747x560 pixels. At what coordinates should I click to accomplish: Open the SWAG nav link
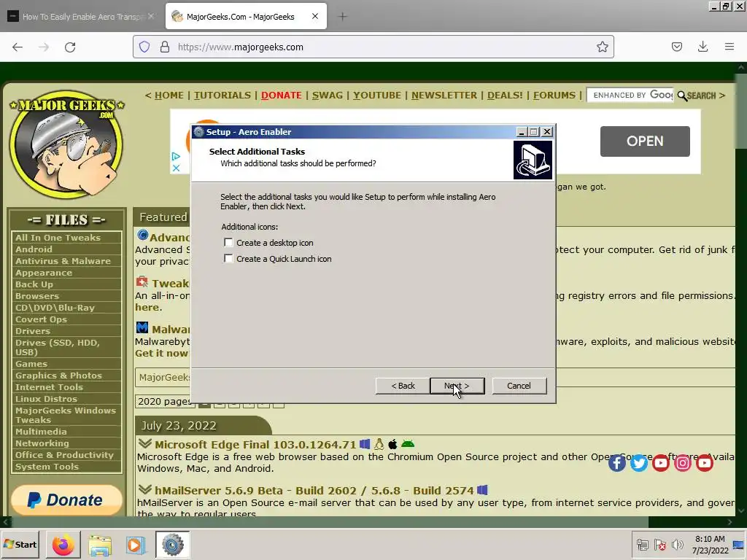click(x=328, y=96)
